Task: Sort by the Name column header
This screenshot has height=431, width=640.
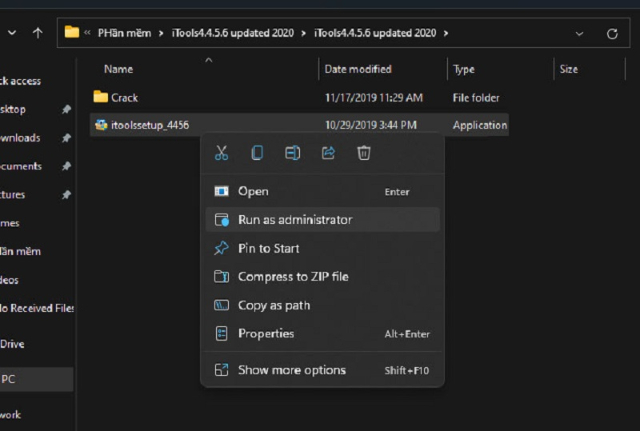Action: tap(118, 69)
